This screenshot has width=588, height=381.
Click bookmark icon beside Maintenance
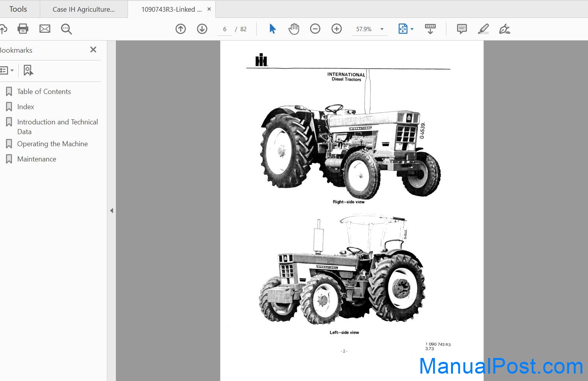click(x=9, y=159)
